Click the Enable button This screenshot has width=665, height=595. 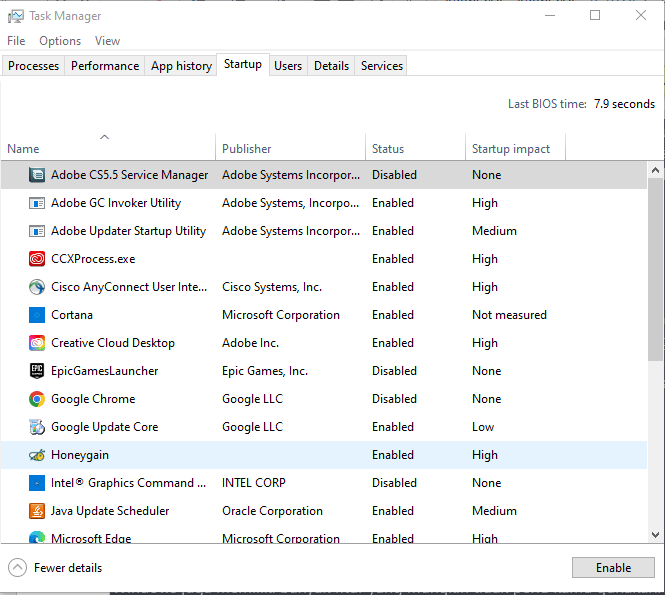click(x=613, y=567)
